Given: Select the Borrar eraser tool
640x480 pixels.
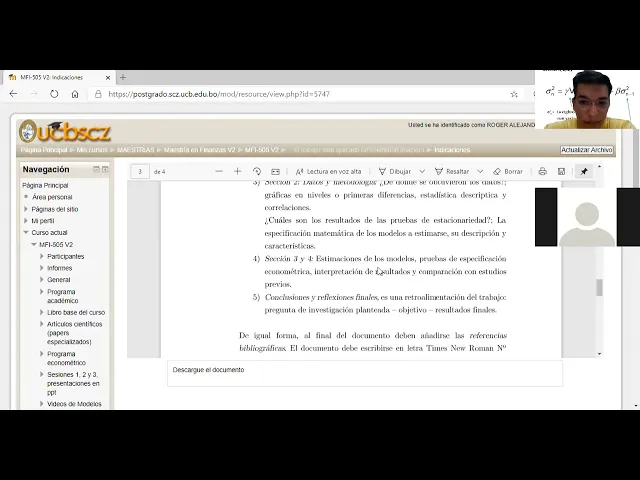Looking at the screenshot, I should pyautogui.click(x=508, y=171).
